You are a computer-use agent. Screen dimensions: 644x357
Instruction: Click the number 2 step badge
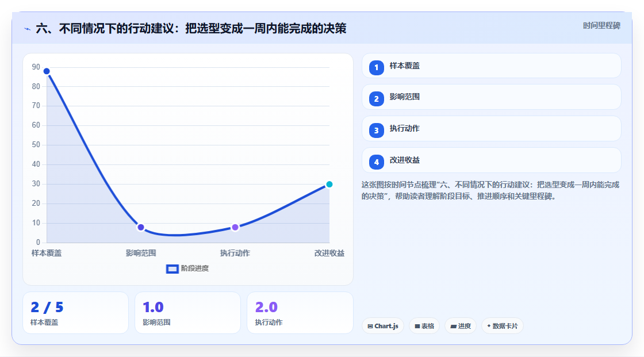point(376,99)
